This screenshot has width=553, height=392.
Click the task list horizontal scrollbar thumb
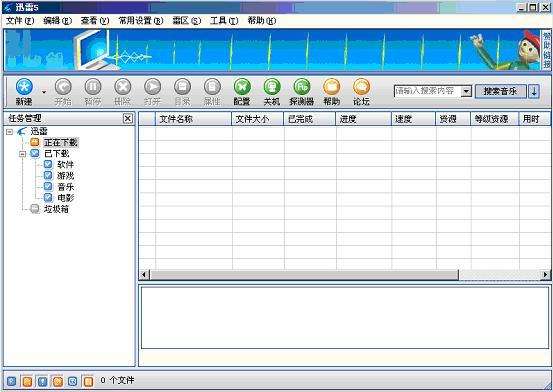tap(304, 274)
